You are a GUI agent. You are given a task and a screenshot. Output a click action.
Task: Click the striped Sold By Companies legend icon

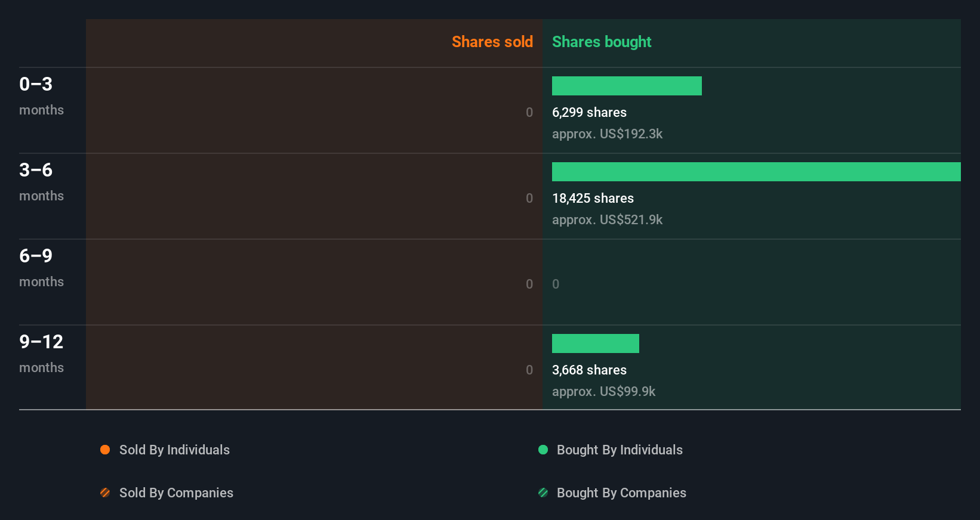[x=105, y=493]
